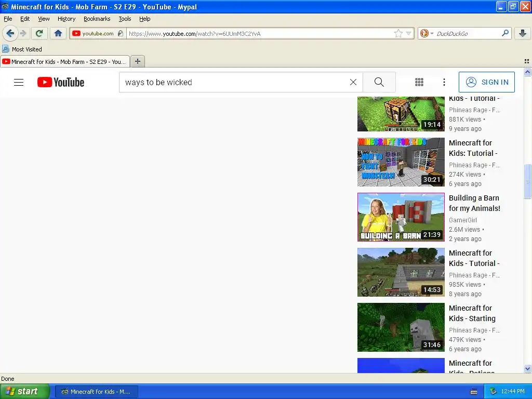
Task: Open the 14:53 Minecraft house thumbnail
Action: click(401, 272)
